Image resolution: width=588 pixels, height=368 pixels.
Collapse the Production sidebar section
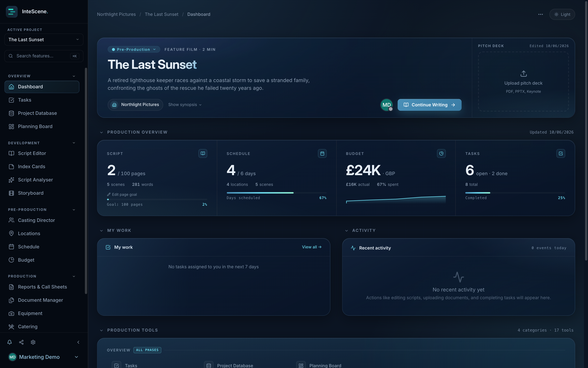tap(74, 276)
